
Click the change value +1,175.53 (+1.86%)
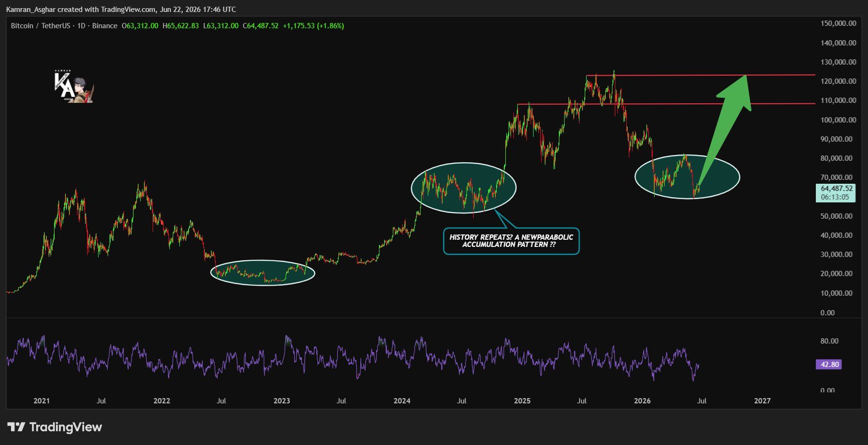tap(313, 26)
